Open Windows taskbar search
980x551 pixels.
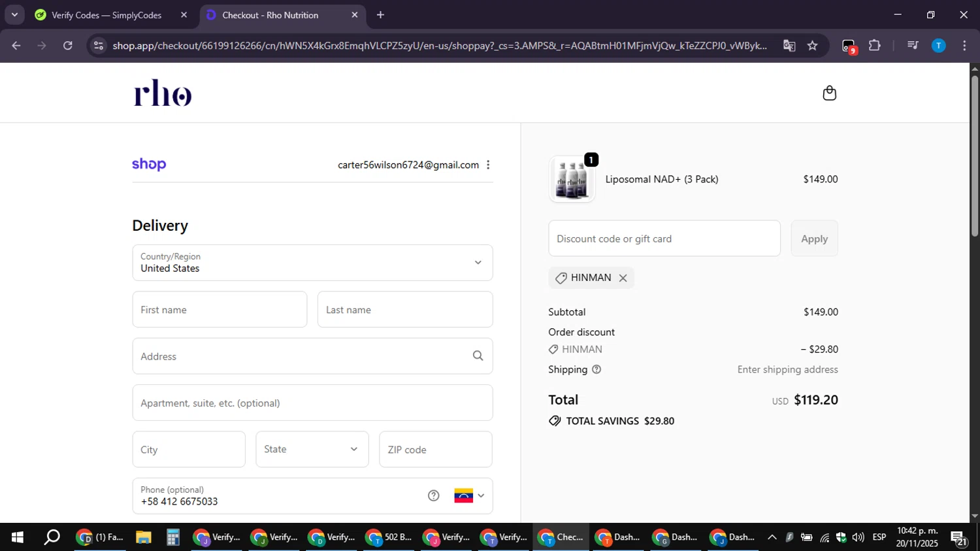52,537
